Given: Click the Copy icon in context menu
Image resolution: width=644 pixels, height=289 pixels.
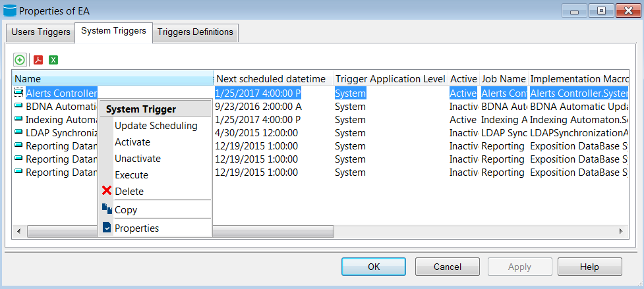Looking at the screenshot, I should pyautogui.click(x=107, y=210).
